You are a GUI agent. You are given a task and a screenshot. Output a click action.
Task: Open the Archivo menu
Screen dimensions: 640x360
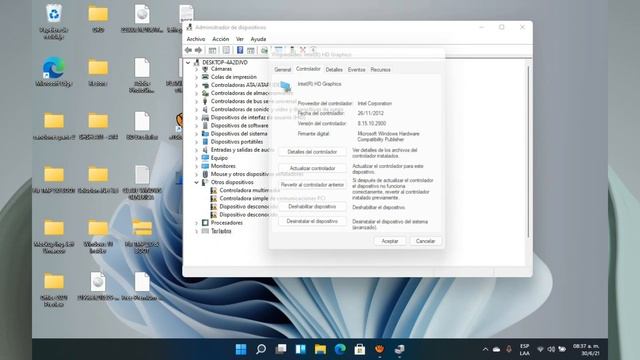[x=196, y=39]
